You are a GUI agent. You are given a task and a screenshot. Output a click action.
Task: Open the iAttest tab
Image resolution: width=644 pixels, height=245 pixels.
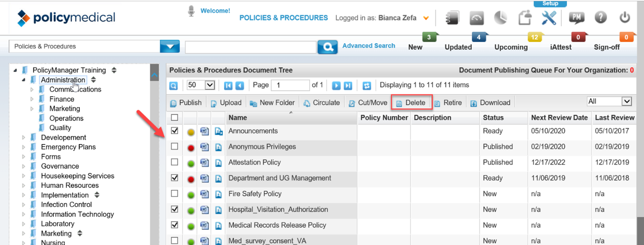point(561,47)
